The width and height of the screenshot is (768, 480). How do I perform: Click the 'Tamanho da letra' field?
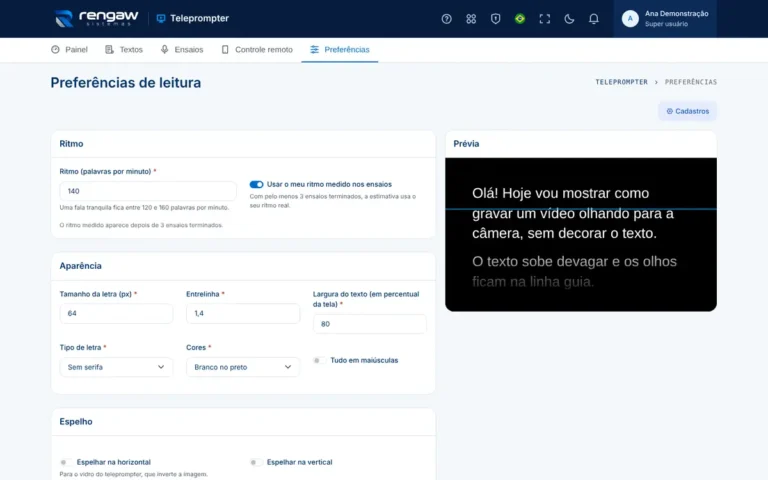(116, 313)
